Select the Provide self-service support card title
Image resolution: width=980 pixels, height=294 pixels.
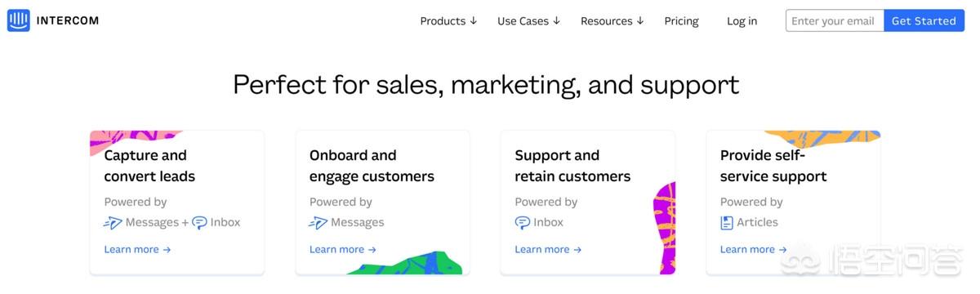[x=773, y=166]
